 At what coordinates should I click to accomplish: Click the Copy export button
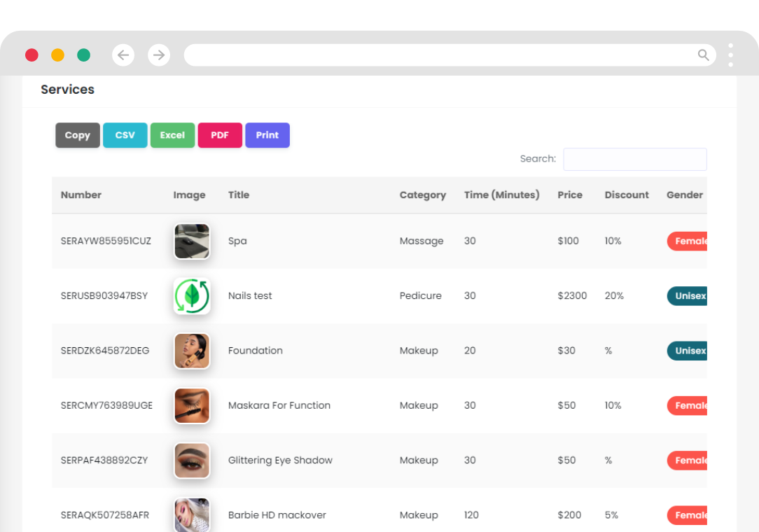[x=77, y=135]
